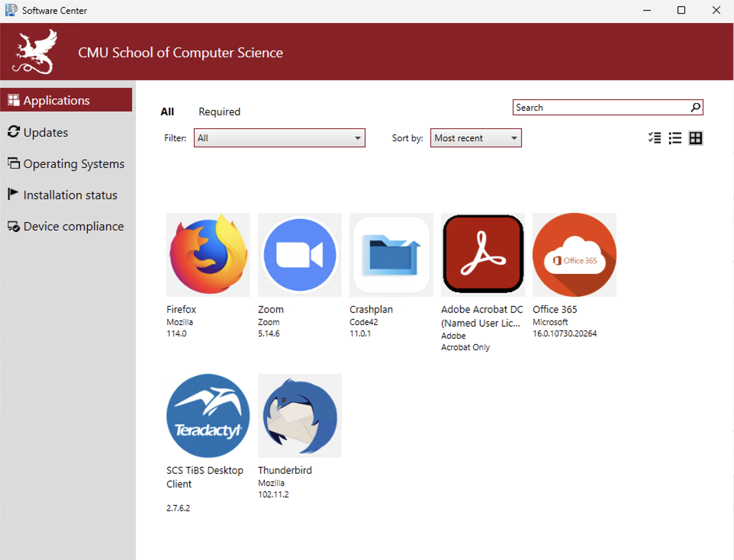Click the CMU dragon logo

35,52
